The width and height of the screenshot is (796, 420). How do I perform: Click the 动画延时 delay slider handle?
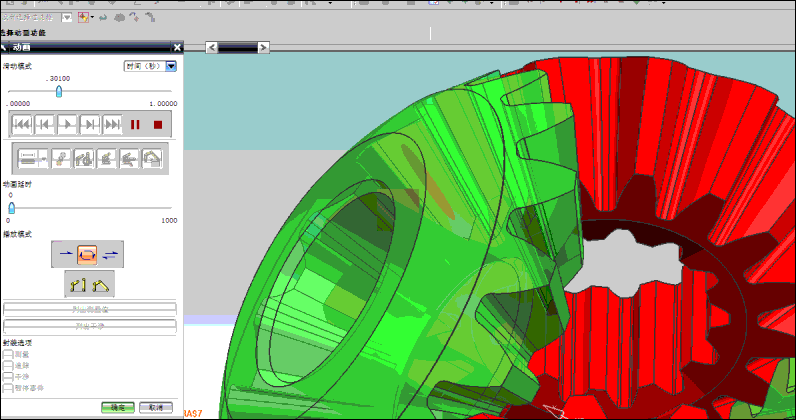[12, 207]
